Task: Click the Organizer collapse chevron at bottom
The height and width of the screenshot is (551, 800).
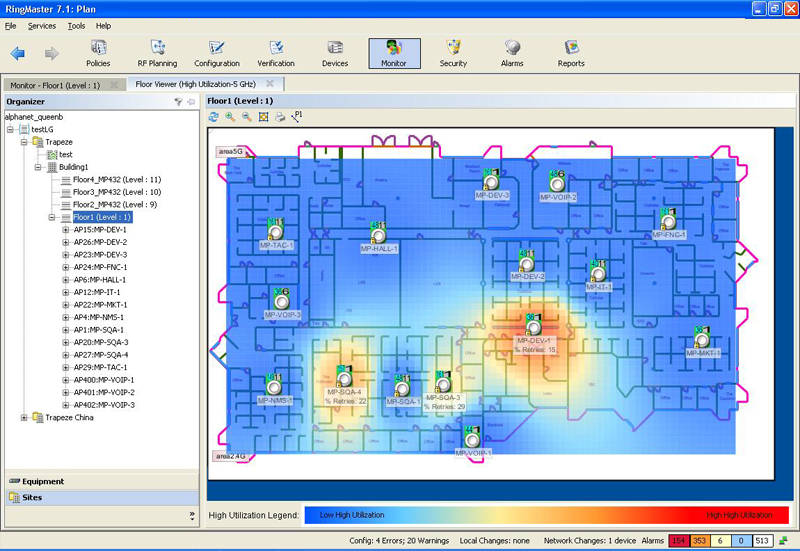Action: click(x=192, y=516)
